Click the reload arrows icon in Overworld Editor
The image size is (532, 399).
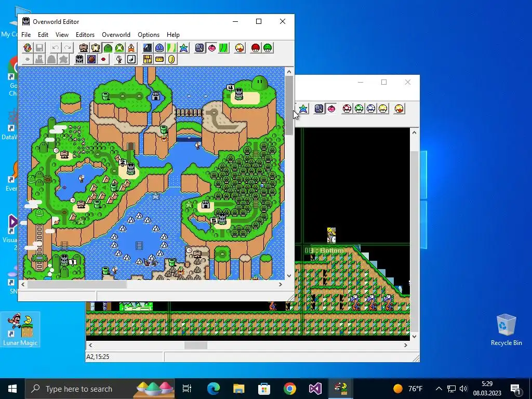point(28,48)
